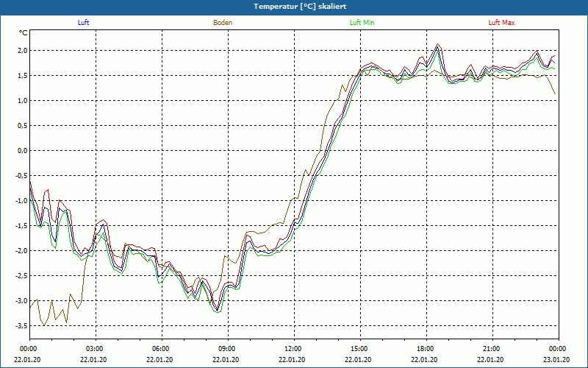Viewport: 588px width, 368px height.
Task: Click the 23.01.20 date label
Action: tap(556, 359)
